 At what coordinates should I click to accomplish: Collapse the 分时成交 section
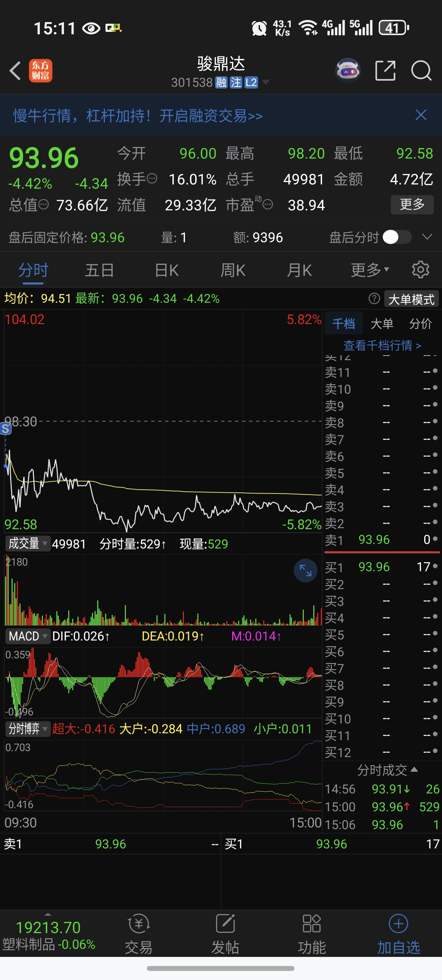tap(387, 770)
